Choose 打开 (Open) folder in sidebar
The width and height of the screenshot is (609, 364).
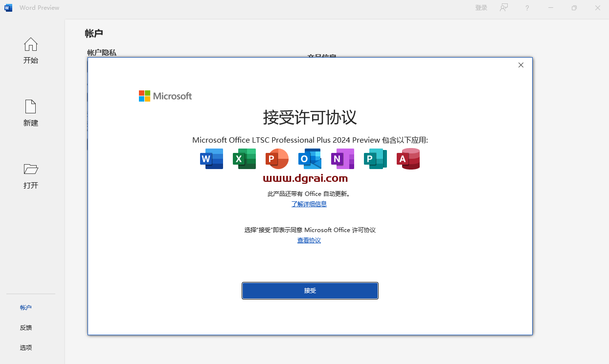tap(31, 176)
